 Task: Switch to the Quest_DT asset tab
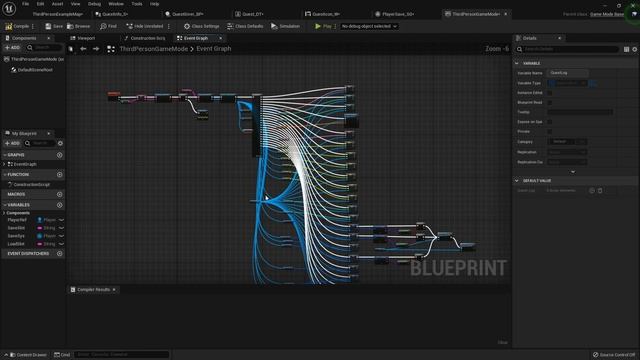[249, 14]
